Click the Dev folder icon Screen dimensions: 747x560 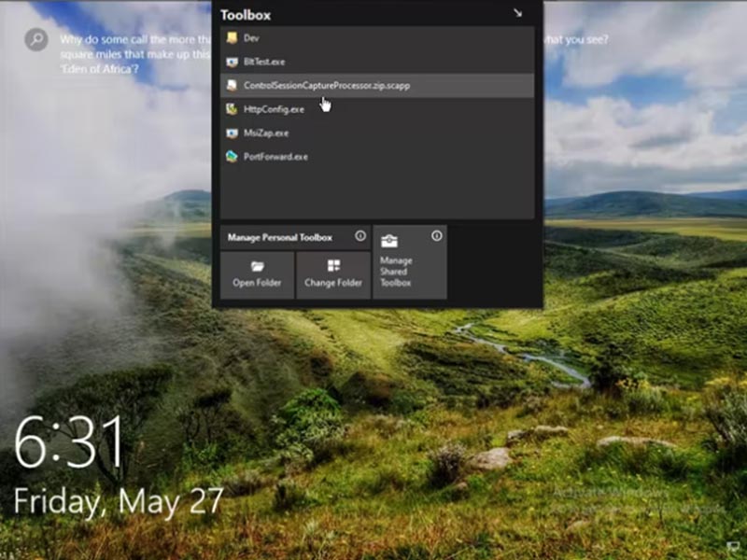pyautogui.click(x=232, y=38)
